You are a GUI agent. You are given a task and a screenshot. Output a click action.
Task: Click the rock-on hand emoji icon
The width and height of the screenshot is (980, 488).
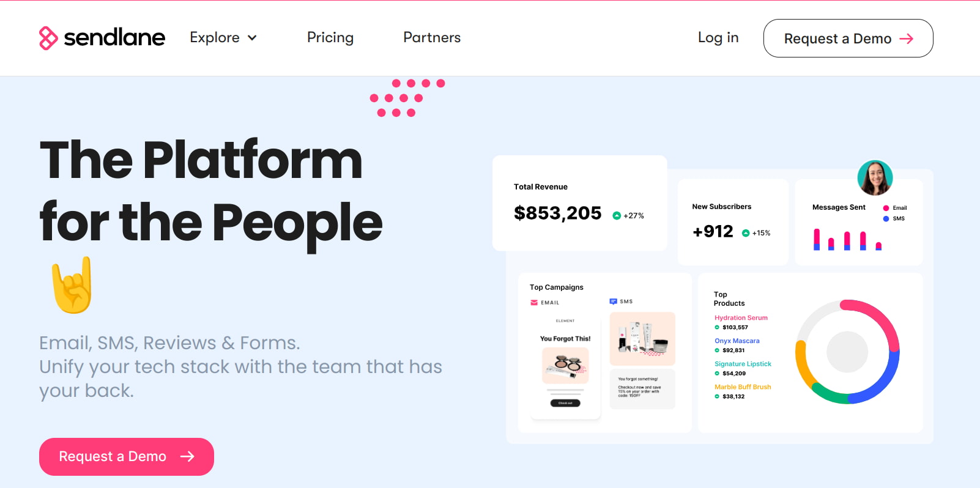pyautogui.click(x=73, y=286)
